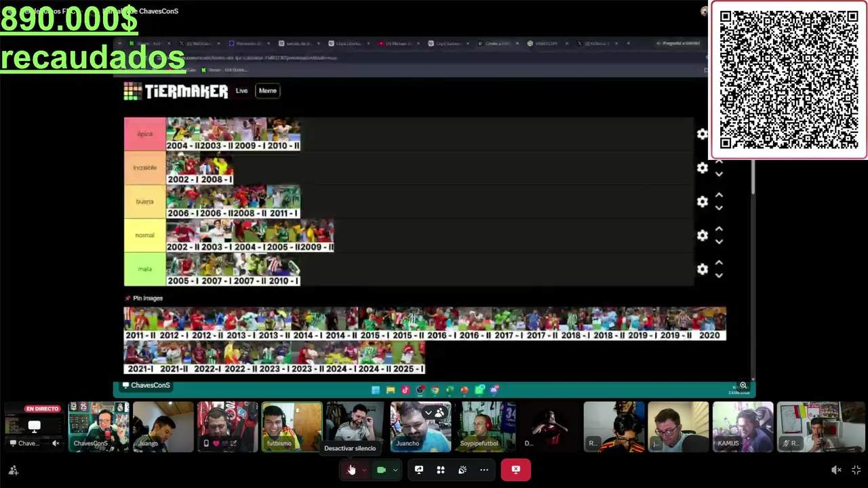Start screen sharing from the call bar
Viewport: 868px width, 488px height.
(x=419, y=470)
